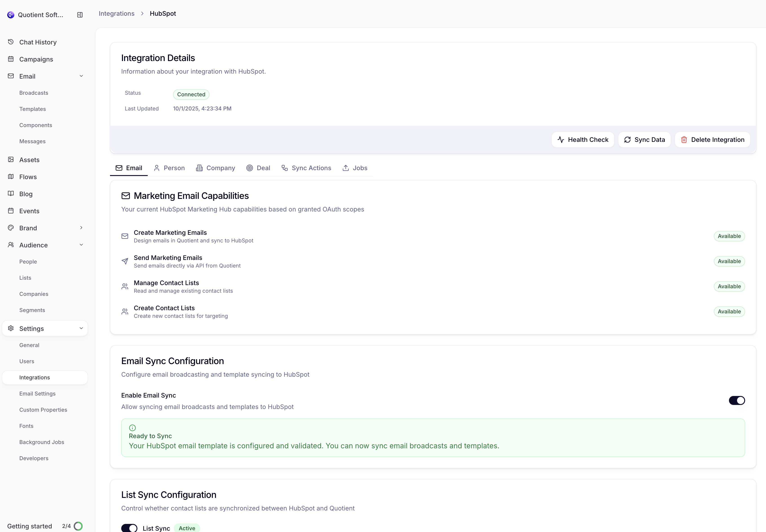Click the Assets icon in the sidebar

10,160
